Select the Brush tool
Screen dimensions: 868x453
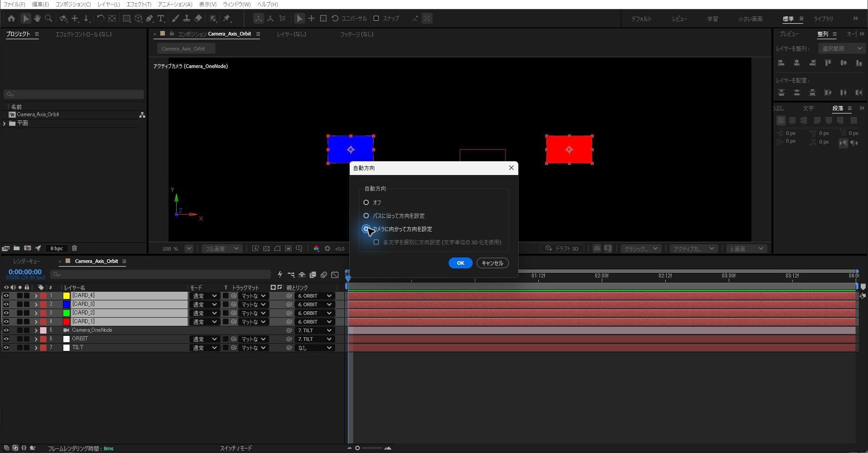(175, 19)
